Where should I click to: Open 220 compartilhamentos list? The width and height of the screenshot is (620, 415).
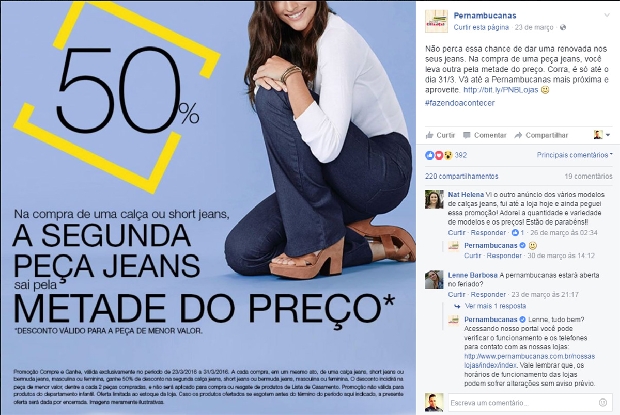pyautogui.click(x=461, y=176)
